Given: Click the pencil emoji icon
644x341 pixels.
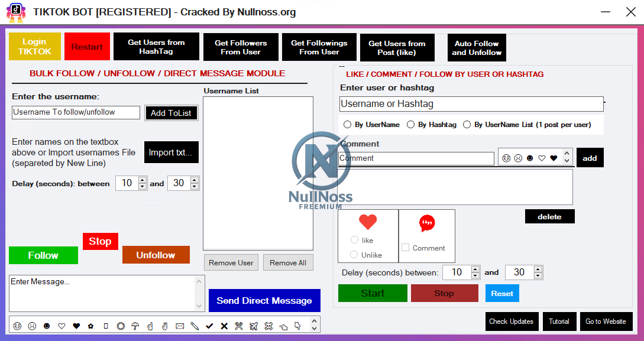Looking at the screenshot, I should [x=194, y=325].
